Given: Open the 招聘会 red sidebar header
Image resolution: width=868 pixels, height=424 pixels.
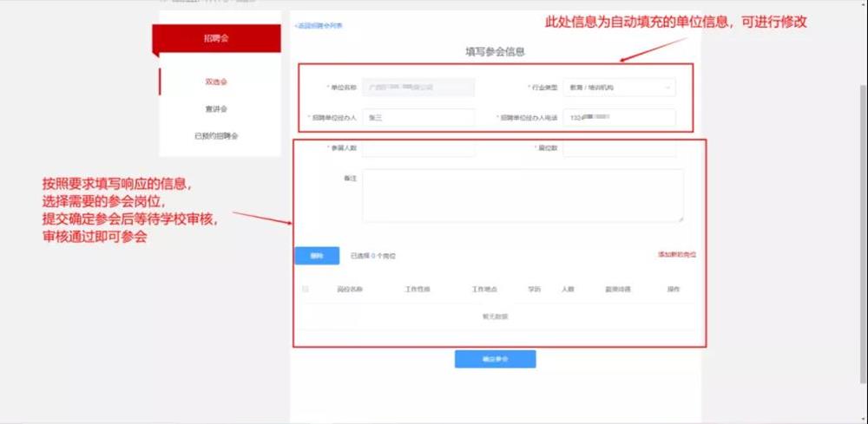Looking at the screenshot, I should point(216,38).
